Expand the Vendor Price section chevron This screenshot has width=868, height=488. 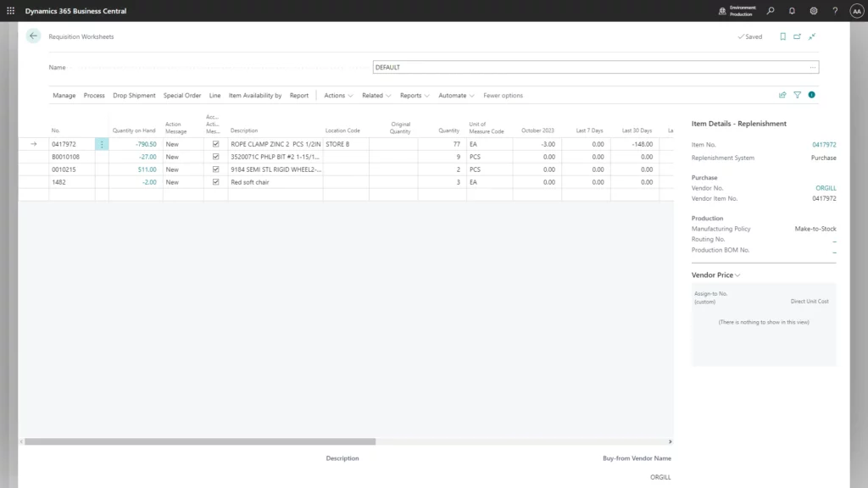(x=738, y=275)
